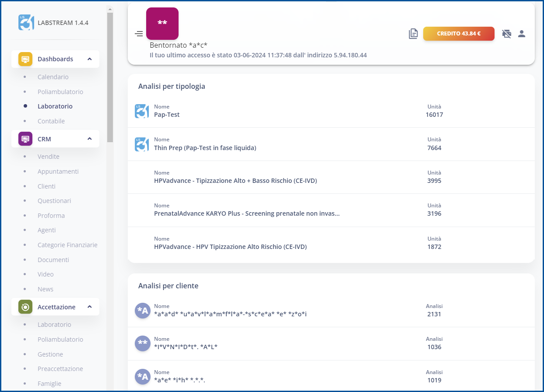This screenshot has width=544, height=392.
Task: Select Clienti under CRM
Action: click(46, 186)
